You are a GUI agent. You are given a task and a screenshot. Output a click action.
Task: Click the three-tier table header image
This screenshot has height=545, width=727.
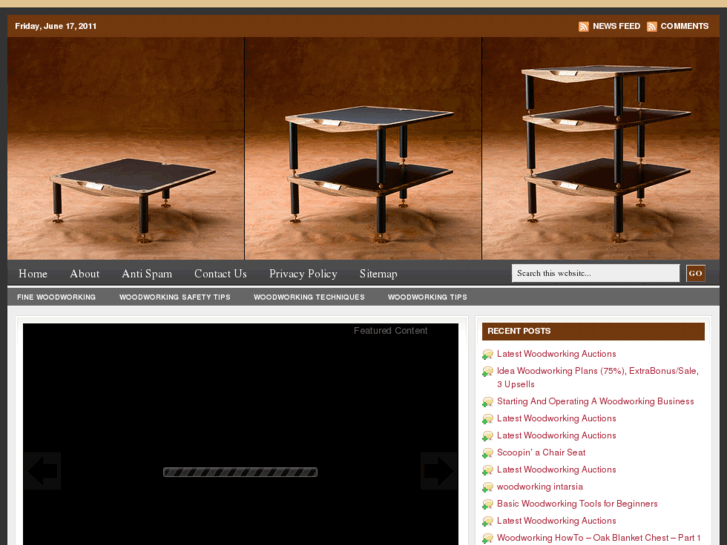(601, 148)
